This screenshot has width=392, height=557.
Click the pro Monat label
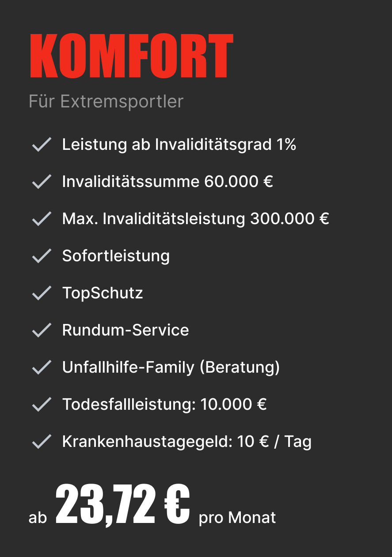(x=237, y=518)
